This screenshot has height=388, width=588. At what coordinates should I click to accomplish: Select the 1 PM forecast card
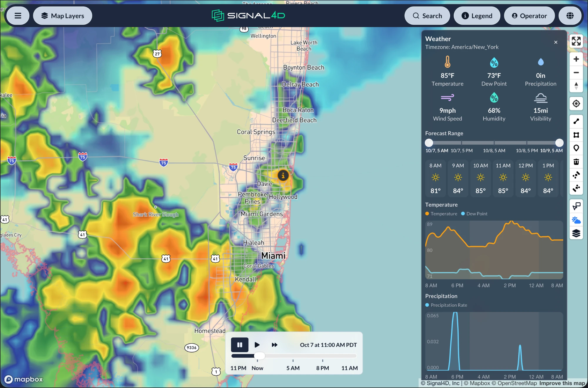tap(548, 178)
